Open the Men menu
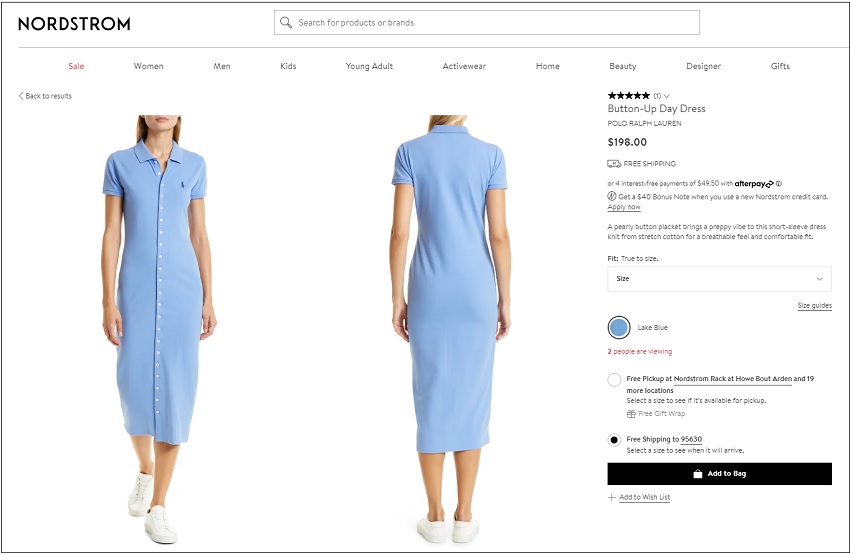Viewport: 850px width, 553px height. pos(222,66)
